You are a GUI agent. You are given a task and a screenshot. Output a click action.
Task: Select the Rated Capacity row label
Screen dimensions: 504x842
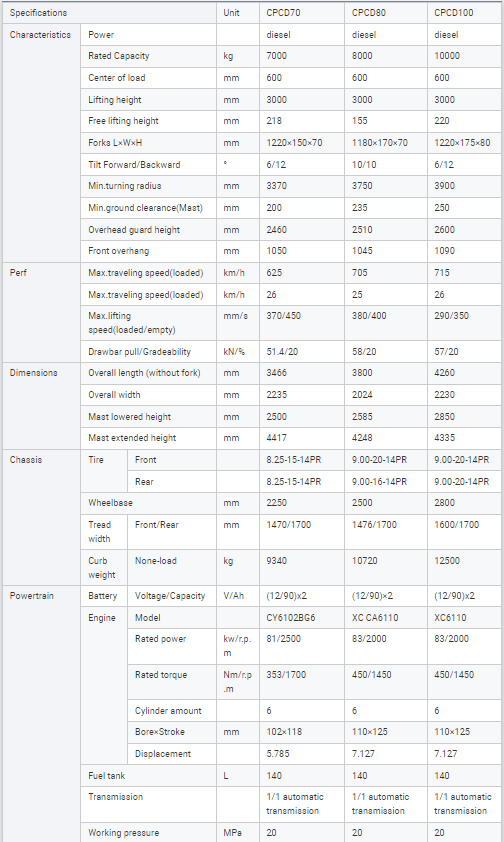(x=119, y=56)
